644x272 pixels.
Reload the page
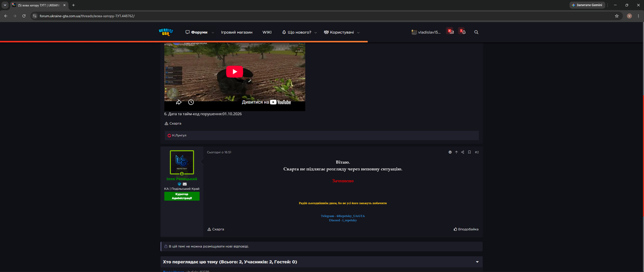tap(24, 16)
